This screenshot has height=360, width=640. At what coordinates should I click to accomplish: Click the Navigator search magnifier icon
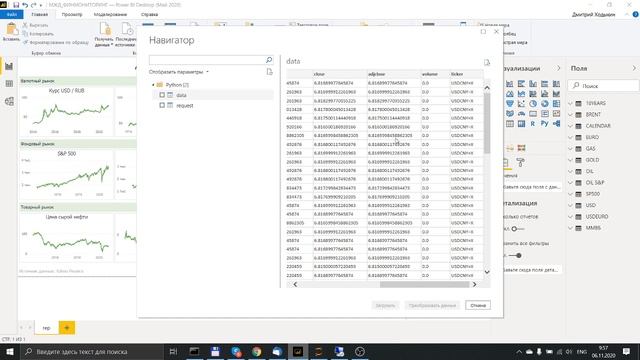pyautogui.click(x=269, y=60)
